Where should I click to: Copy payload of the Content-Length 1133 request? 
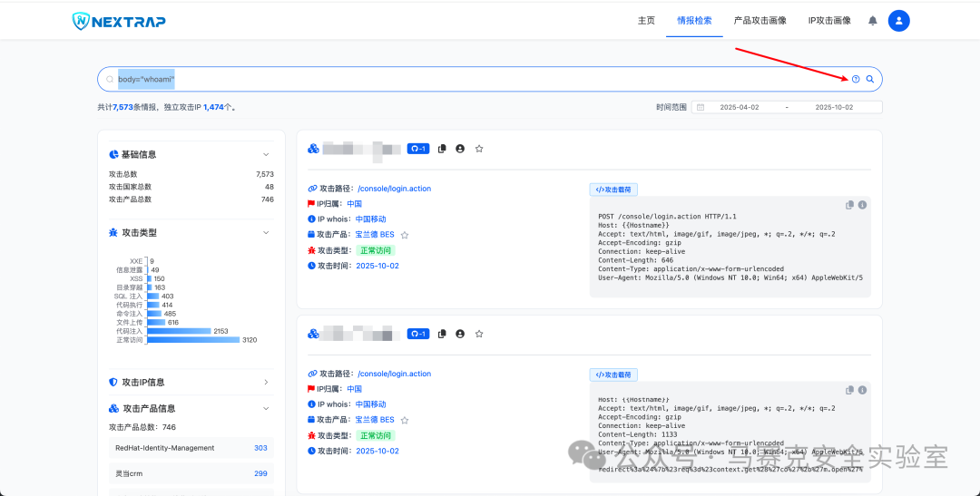click(x=849, y=390)
